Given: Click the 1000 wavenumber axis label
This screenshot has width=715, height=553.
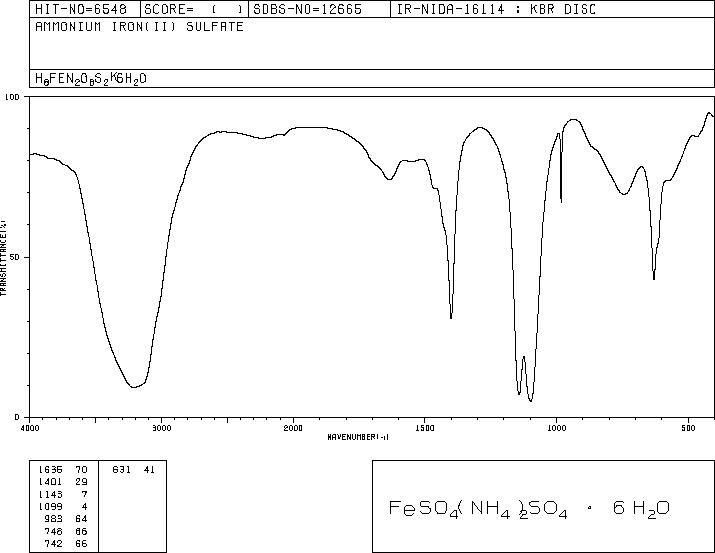Looking at the screenshot, I should [557, 428].
